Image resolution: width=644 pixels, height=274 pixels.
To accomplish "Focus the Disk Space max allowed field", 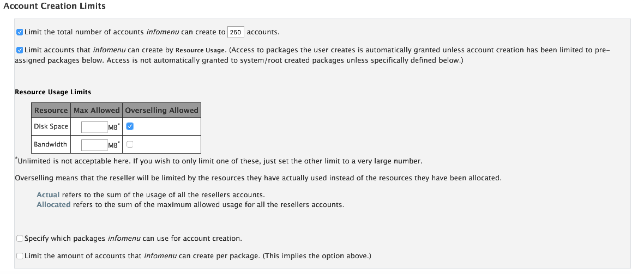I will [x=94, y=127].
